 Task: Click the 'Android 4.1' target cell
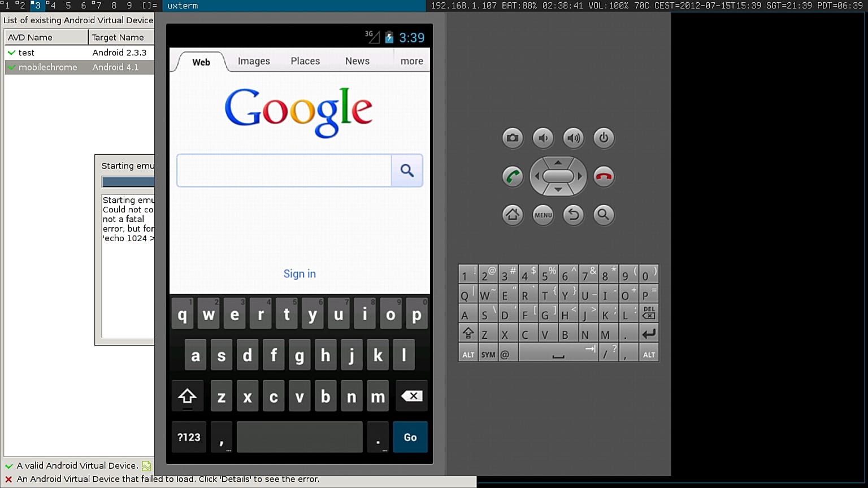pyautogui.click(x=115, y=67)
